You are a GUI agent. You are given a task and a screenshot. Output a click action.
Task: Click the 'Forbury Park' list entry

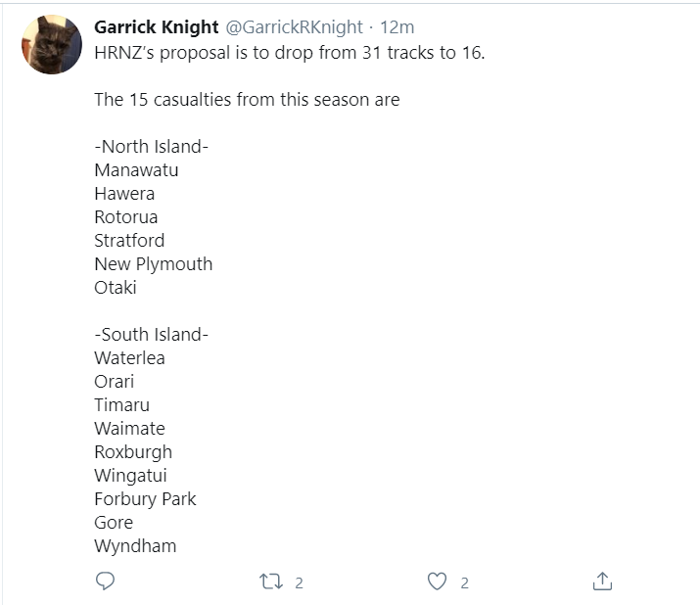145,499
